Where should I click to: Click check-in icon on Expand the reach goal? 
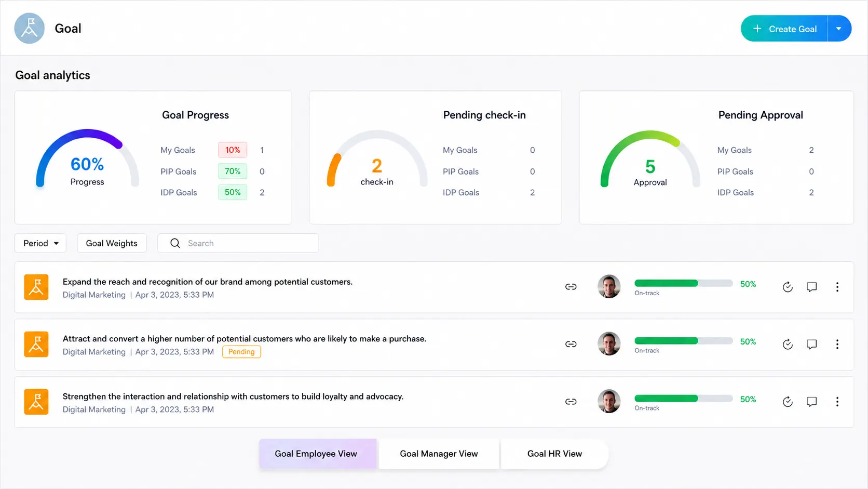[x=788, y=287]
